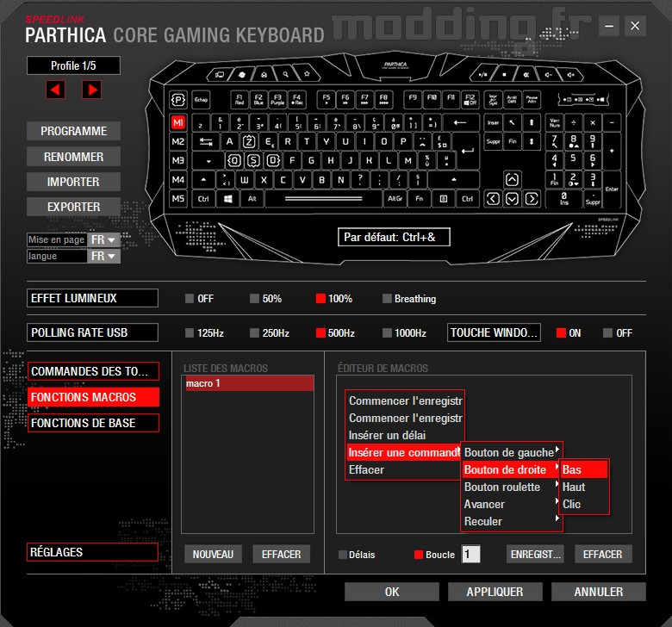Select Bas in the submenu

pos(584,469)
